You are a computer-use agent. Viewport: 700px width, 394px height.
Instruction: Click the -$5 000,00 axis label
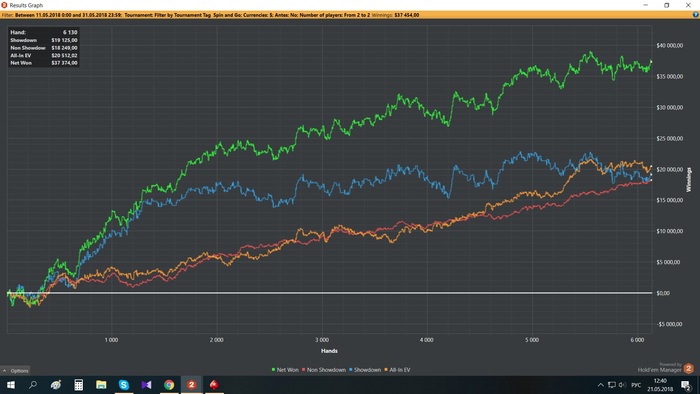click(669, 324)
